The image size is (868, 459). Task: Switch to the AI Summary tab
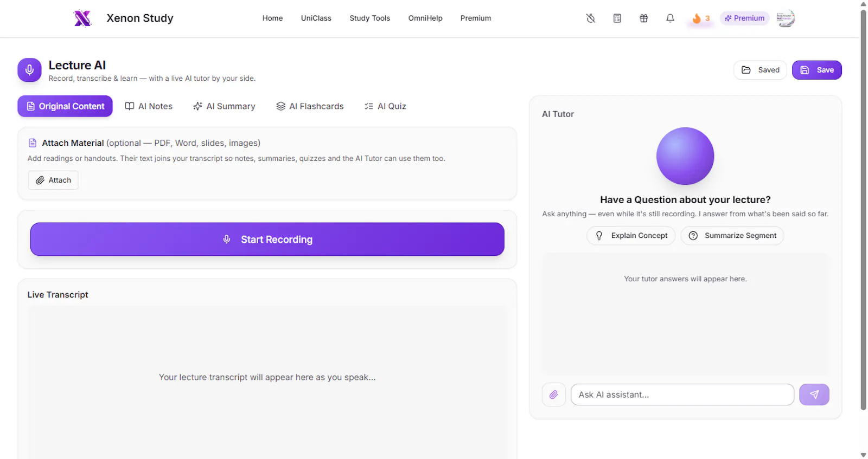pos(224,106)
